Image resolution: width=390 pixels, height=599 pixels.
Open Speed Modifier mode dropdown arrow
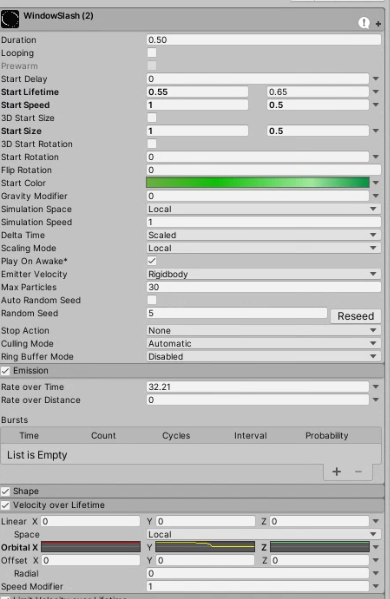pyautogui.click(x=376, y=586)
